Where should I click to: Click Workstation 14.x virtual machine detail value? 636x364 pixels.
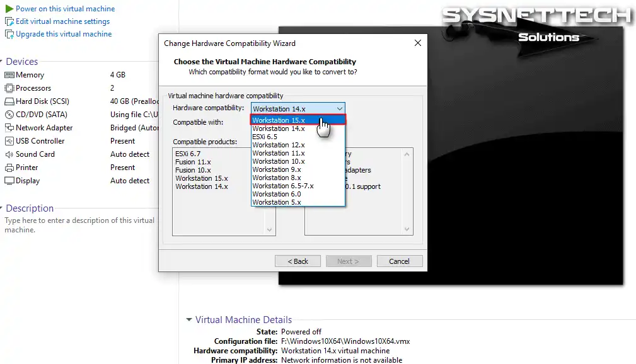tap(335, 351)
